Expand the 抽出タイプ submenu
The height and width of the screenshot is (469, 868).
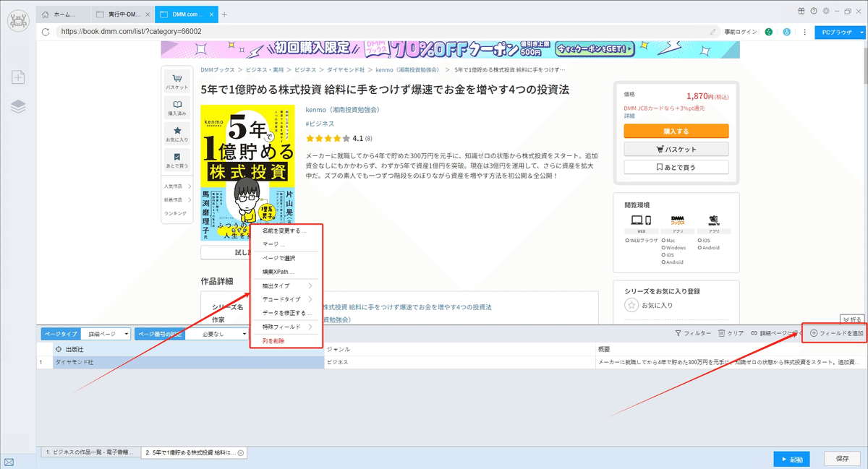pyautogui.click(x=286, y=285)
